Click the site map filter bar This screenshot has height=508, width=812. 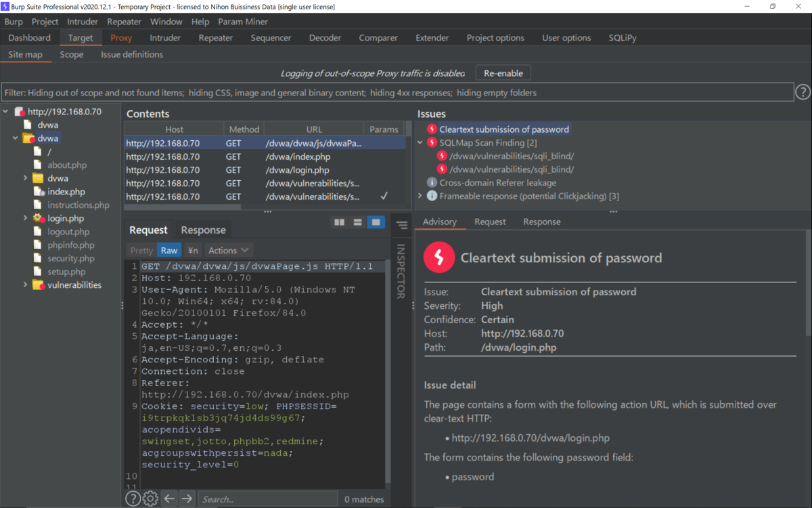pos(397,93)
